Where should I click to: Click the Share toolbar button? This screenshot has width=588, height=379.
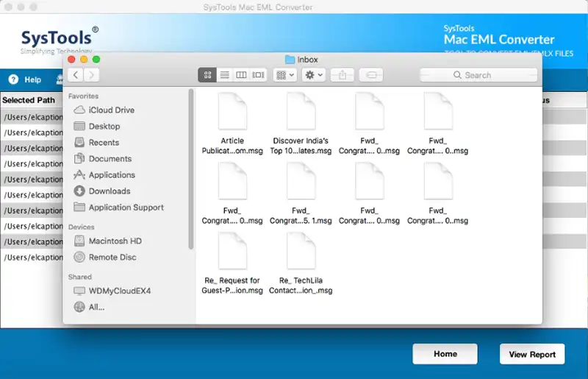point(343,75)
